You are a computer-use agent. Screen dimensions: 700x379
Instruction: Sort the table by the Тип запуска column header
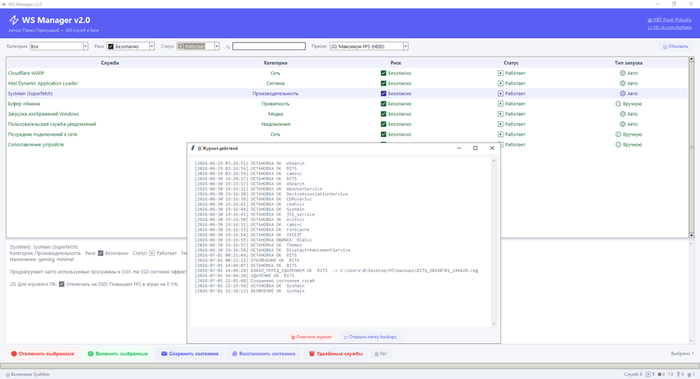[628, 63]
